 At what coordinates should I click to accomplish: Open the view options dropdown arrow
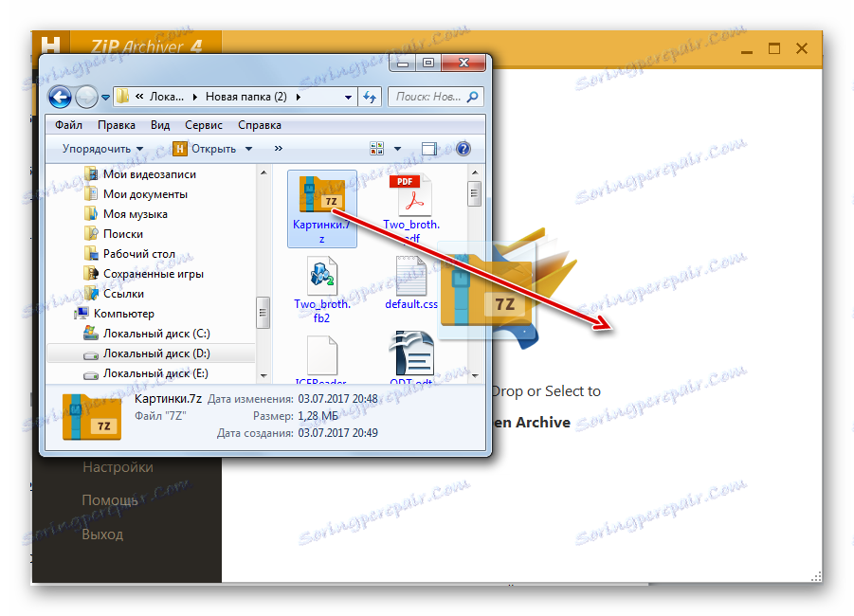point(397,149)
